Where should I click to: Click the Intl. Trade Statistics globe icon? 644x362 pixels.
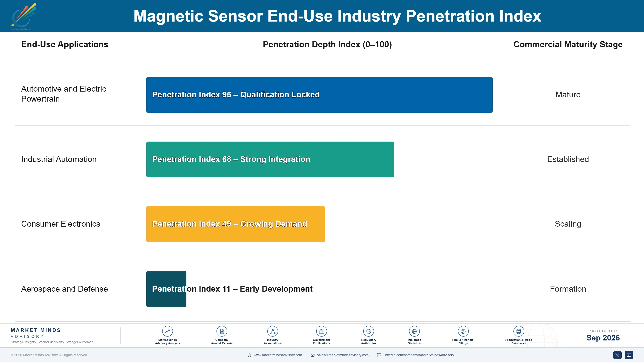(414, 331)
